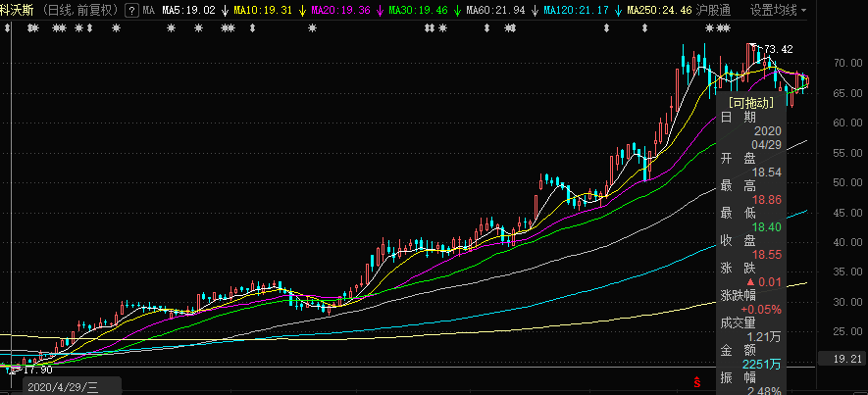
Task: Click the white arrow after MA5:19.02
Action: (226, 10)
